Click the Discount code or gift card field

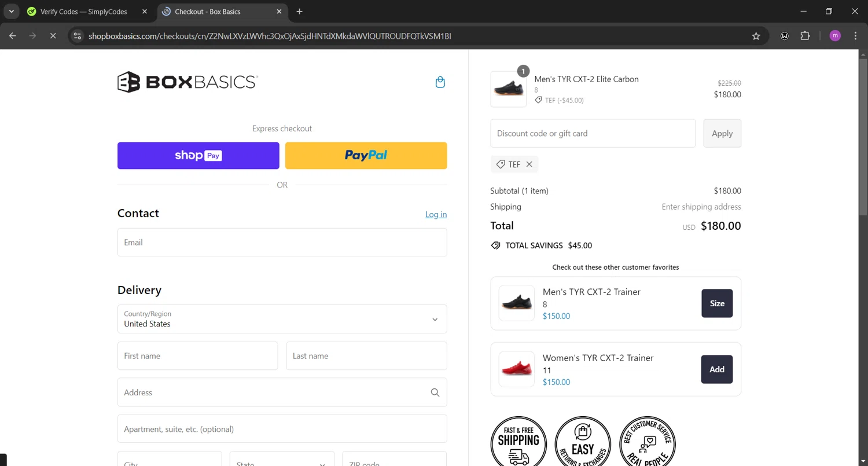[x=593, y=133]
